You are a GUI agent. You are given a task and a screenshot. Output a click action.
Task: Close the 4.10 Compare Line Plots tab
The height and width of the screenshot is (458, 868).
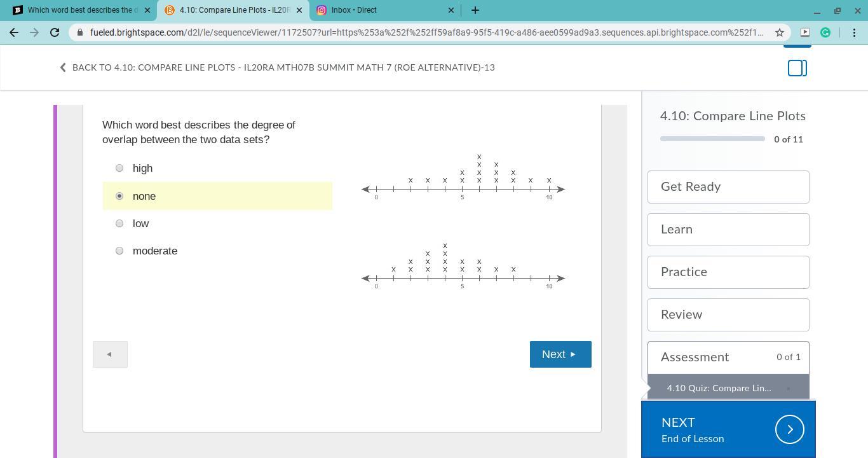pos(299,10)
